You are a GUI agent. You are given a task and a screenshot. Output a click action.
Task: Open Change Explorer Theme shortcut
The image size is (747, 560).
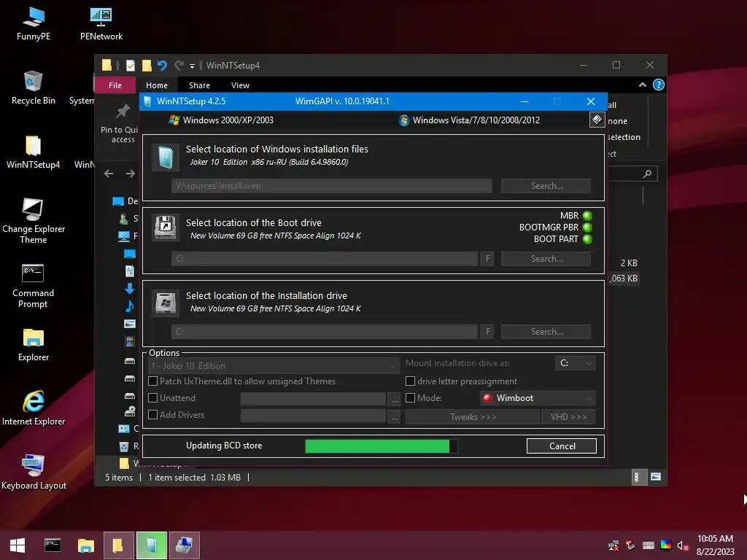(34, 221)
